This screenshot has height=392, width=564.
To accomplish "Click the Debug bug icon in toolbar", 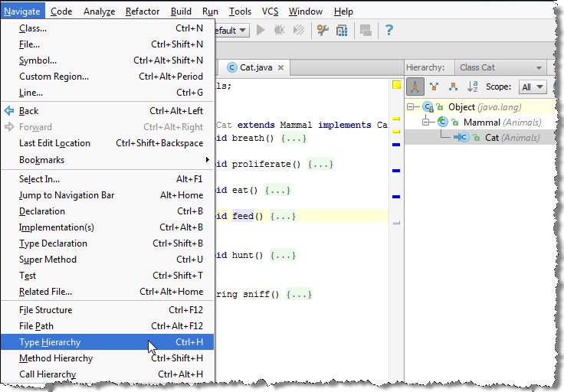I will (x=280, y=31).
